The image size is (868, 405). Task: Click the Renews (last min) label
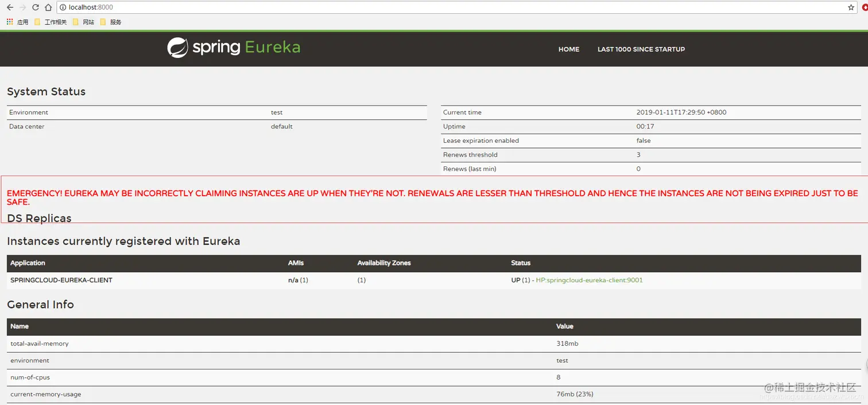(x=470, y=169)
